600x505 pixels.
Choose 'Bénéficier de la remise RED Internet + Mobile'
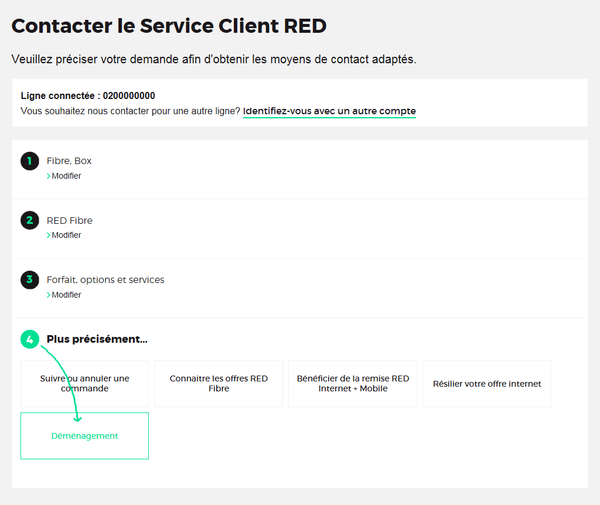coord(353,383)
